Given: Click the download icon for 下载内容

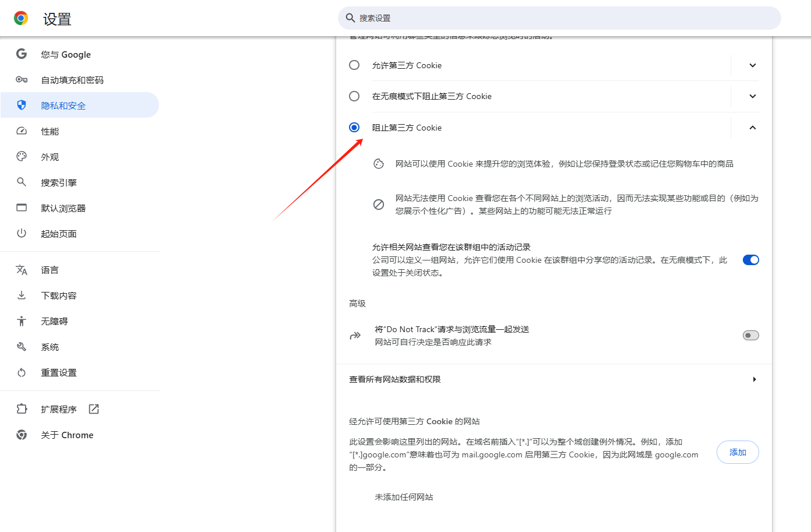Looking at the screenshot, I should 22,295.
